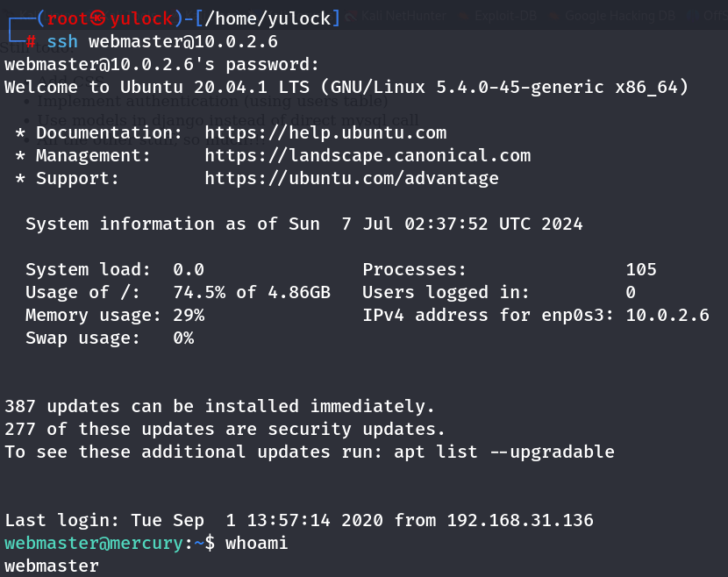Click the Welcome to Ubuntu 20.04.1 banner
Viewport: 728px width, 577px height.
(346, 88)
